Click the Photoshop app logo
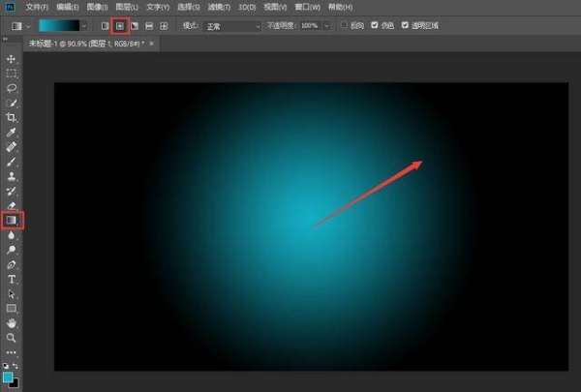Screen dimensions: 581x392 click(10, 7)
